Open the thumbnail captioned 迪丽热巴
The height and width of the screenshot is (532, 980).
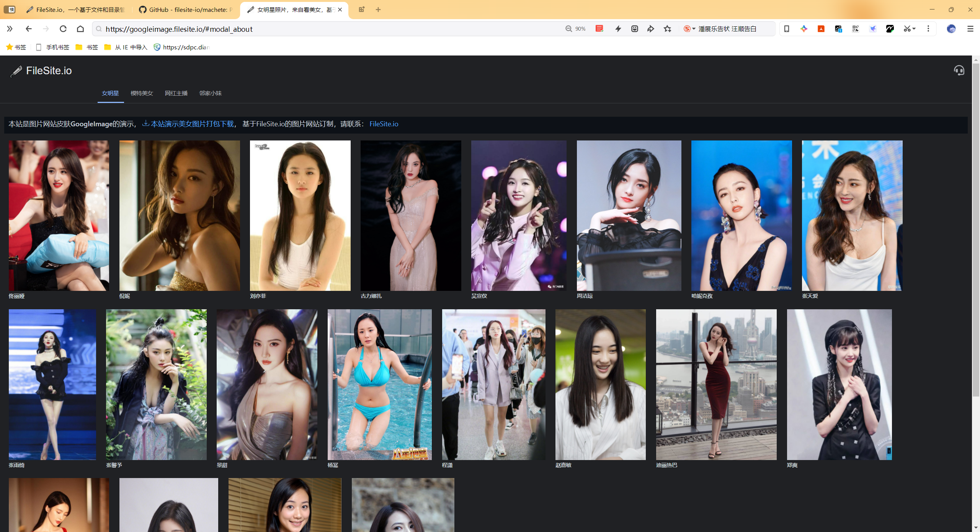[716, 385]
